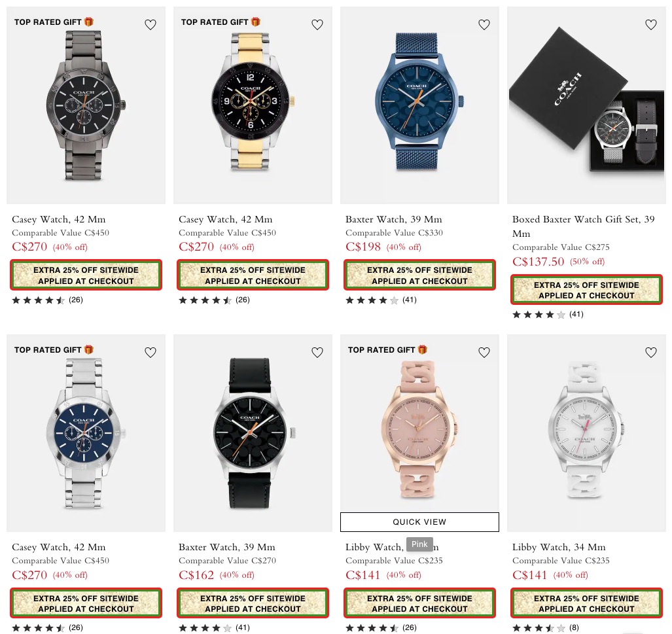The height and width of the screenshot is (634, 672).
Task: Select the black leather Baxter Watch image
Action: [253, 433]
